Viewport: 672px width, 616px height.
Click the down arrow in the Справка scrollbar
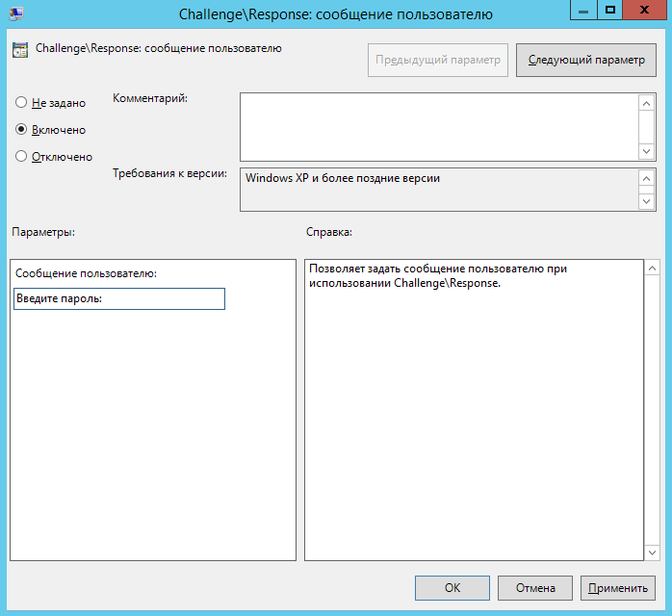point(652,552)
